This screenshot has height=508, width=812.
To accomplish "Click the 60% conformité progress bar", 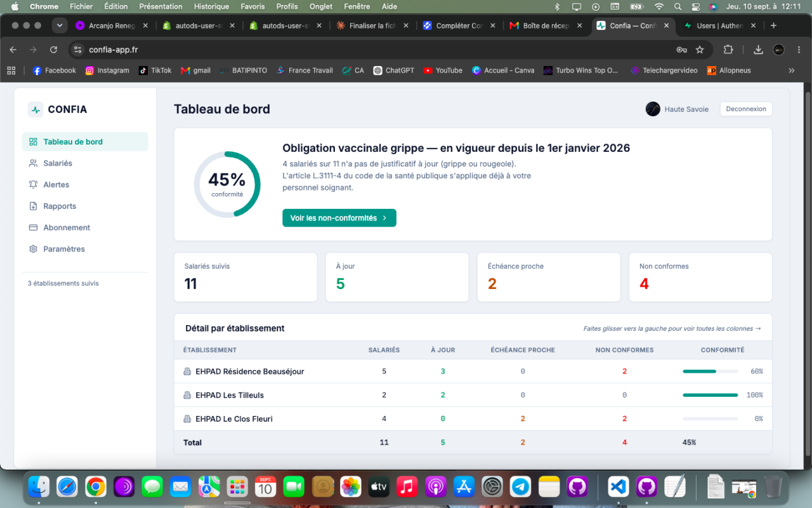I will pos(710,371).
